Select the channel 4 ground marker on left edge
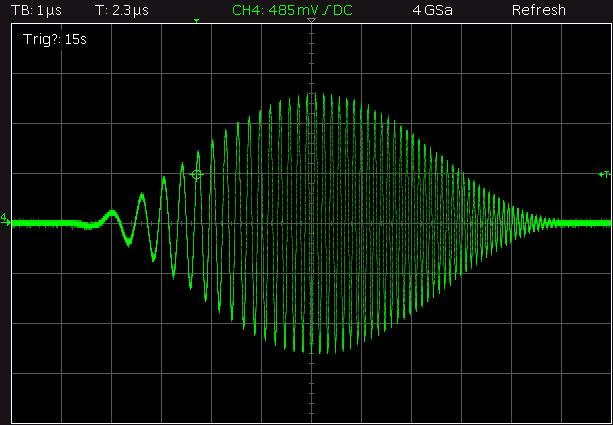 (5, 218)
